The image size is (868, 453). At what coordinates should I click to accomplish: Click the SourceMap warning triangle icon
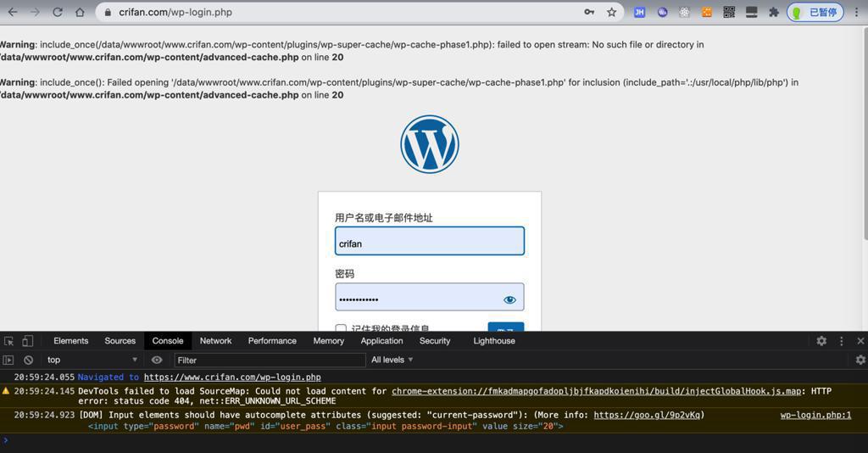point(6,391)
